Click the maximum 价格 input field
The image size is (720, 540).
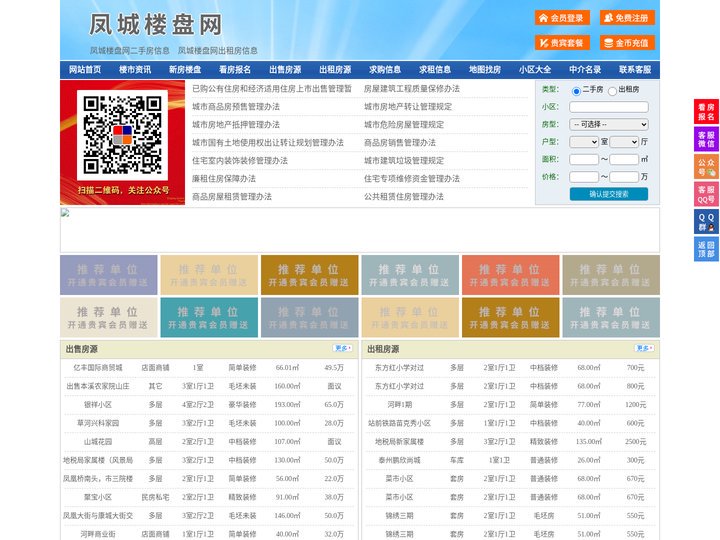(x=624, y=177)
